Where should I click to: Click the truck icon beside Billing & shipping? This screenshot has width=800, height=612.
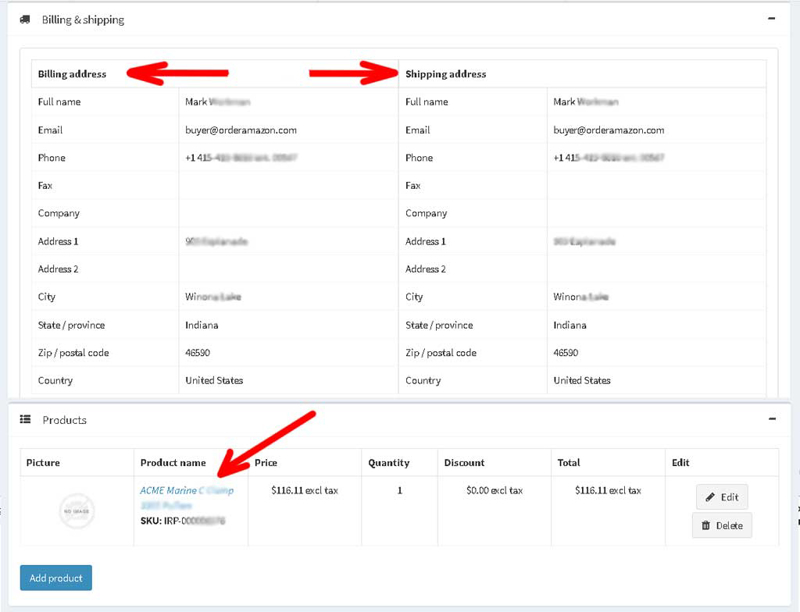[24, 19]
